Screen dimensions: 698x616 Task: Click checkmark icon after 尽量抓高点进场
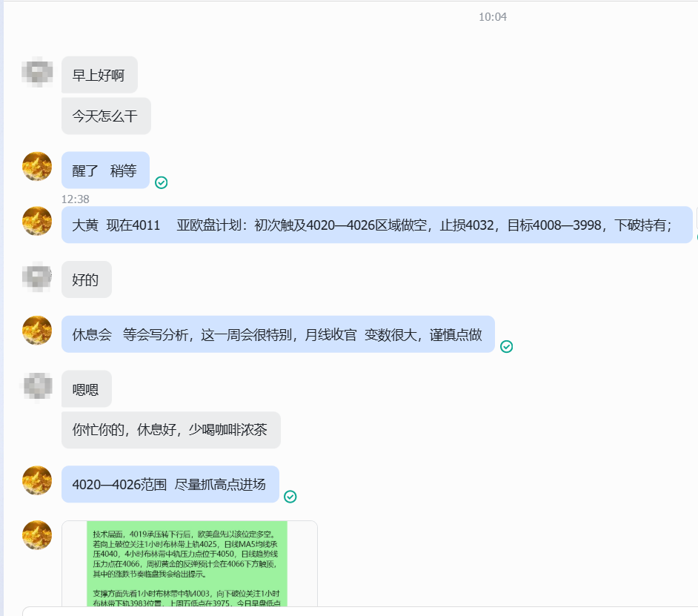tap(290, 497)
